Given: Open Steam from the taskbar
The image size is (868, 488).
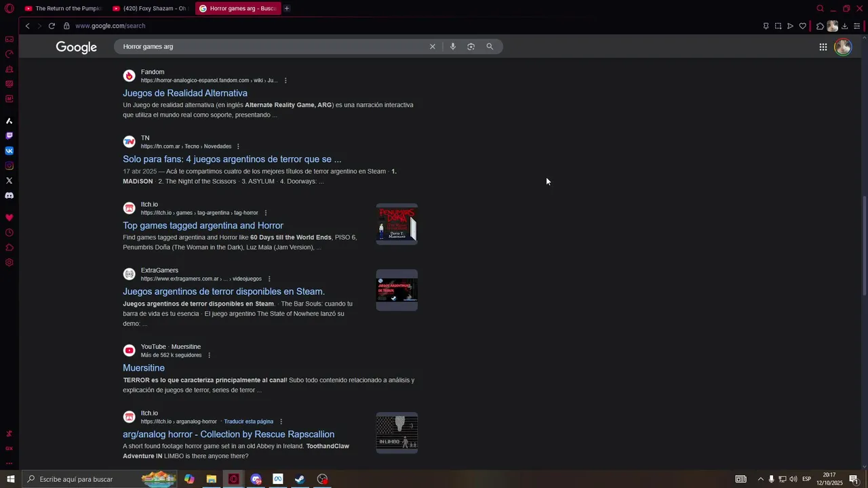Looking at the screenshot, I should coord(300,479).
